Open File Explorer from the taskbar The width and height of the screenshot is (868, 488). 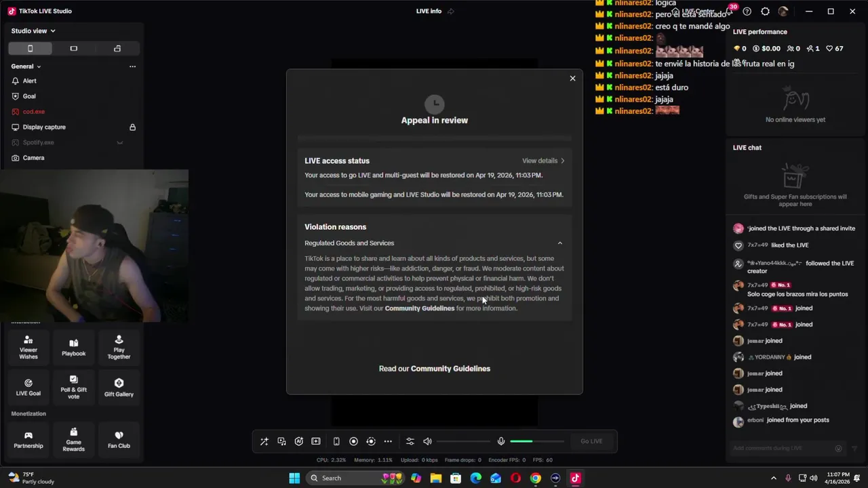[x=436, y=478]
